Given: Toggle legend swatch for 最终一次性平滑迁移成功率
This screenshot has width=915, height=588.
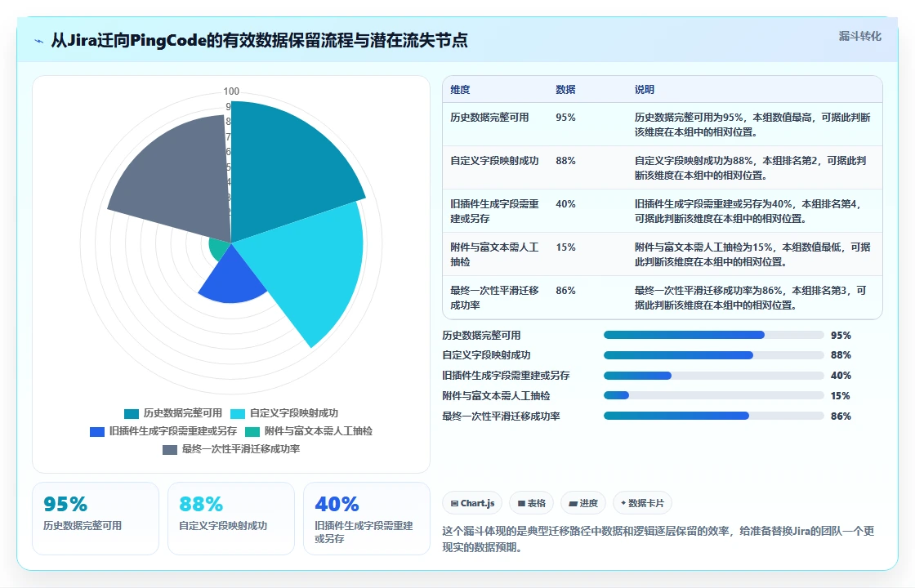Looking at the screenshot, I should tap(170, 450).
